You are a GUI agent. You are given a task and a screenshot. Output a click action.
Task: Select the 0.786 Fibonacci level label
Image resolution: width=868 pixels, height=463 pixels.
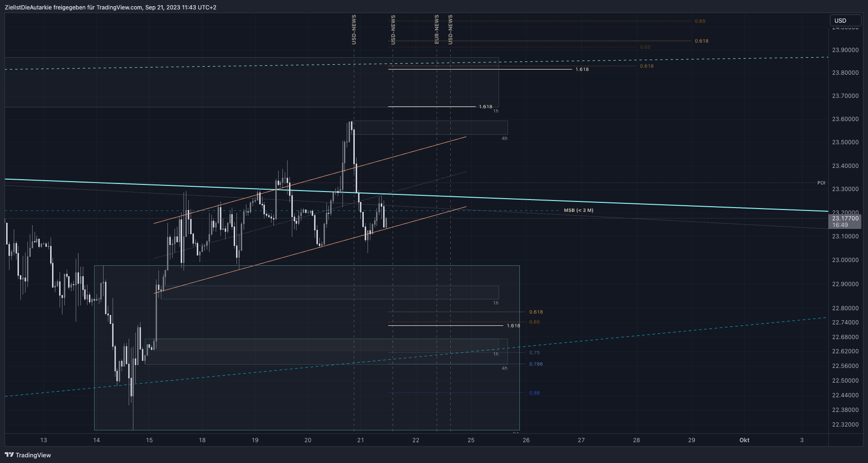[536, 364]
